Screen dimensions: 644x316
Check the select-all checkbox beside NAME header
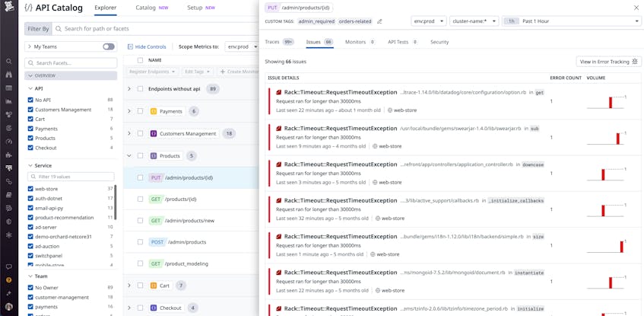pos(141,60)
